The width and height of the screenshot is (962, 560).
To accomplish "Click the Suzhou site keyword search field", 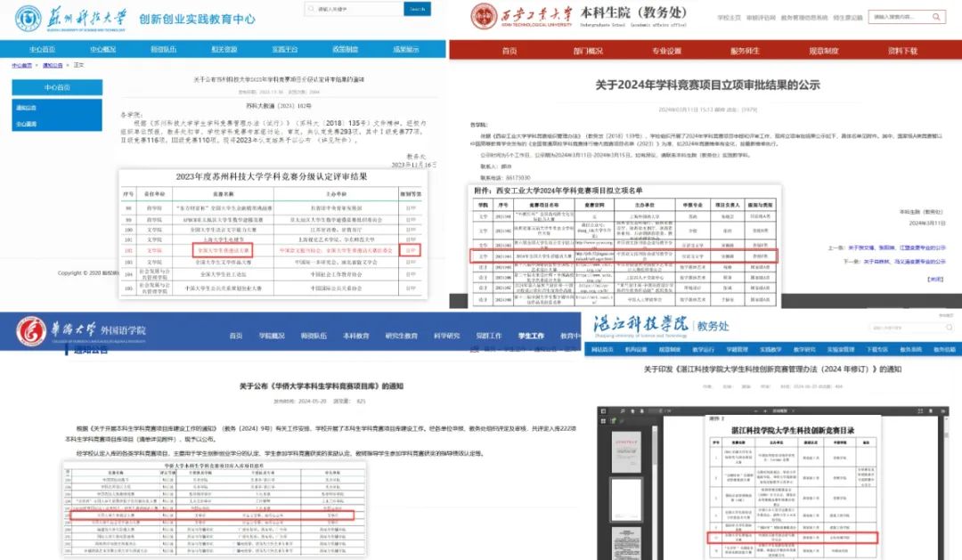I will click(x=354, y=9).
